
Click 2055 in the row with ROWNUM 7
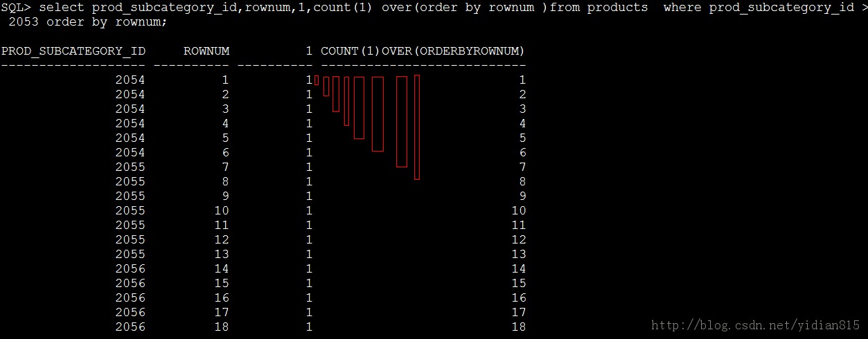[x=130, y=167]
